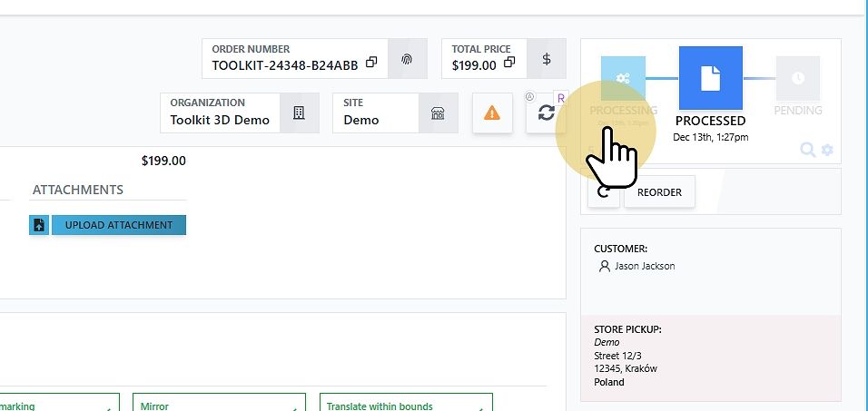
Task: Click the dollar sign icon
Action: (547, 59)
